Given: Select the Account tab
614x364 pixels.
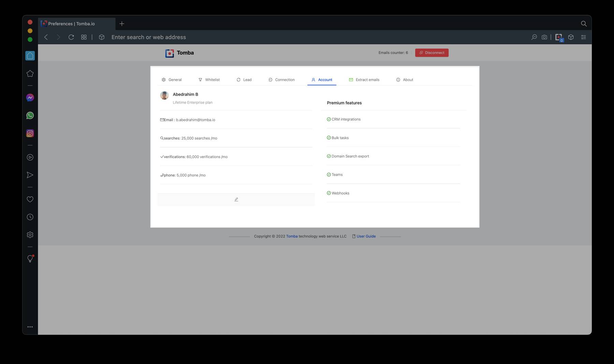Looking at the screenshot, I should [322, 80].
